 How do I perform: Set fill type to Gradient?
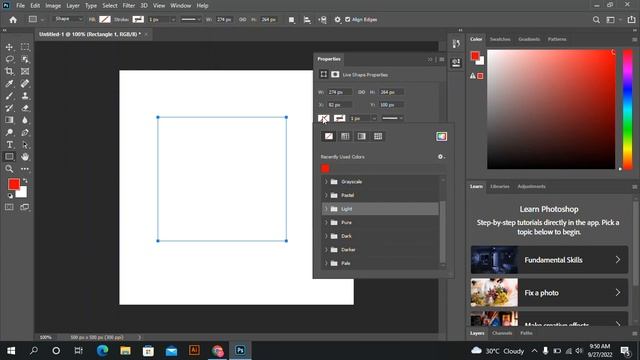point(362,136)
